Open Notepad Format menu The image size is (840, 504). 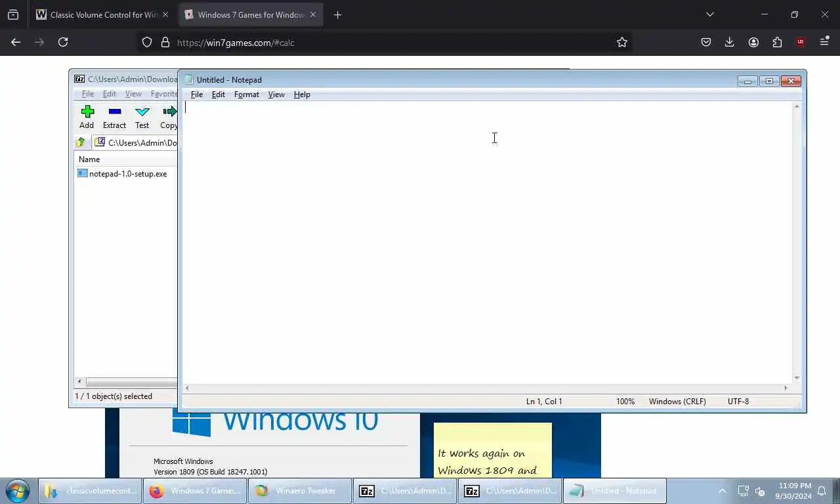coord(247,94)
